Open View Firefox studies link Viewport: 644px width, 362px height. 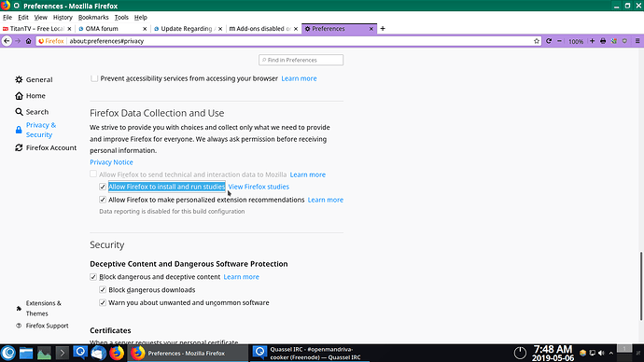point(259,187)
